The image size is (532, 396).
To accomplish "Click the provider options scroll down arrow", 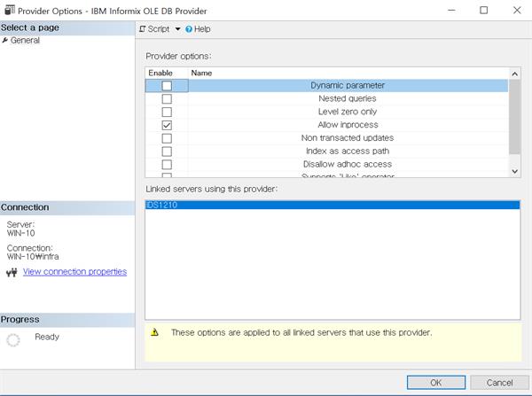I will [x=514, y=171].
